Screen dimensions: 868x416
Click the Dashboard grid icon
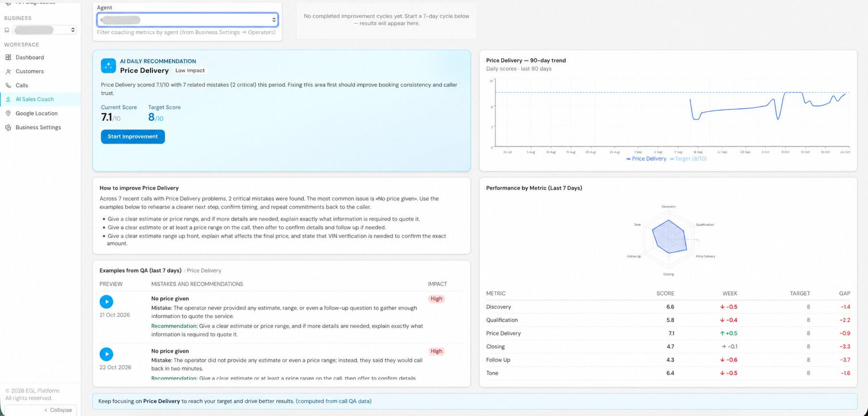click(x=8, y=58)
